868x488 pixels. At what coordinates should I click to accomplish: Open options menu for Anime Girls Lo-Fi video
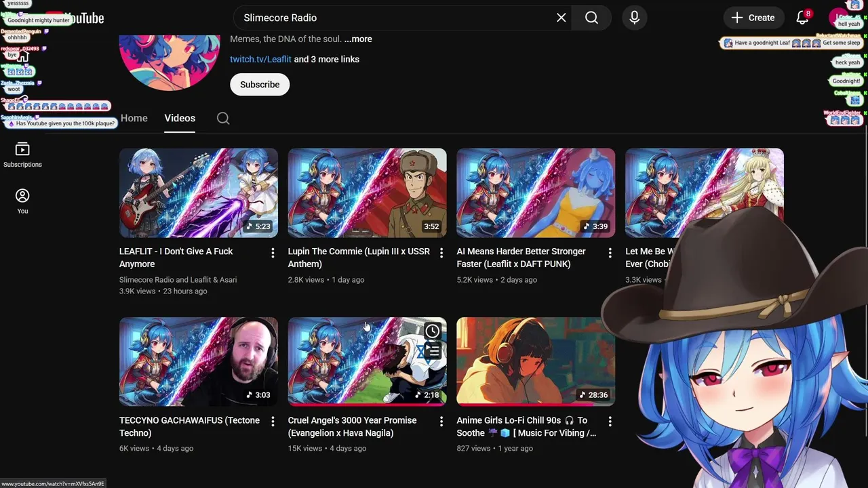tap(610, 422)
